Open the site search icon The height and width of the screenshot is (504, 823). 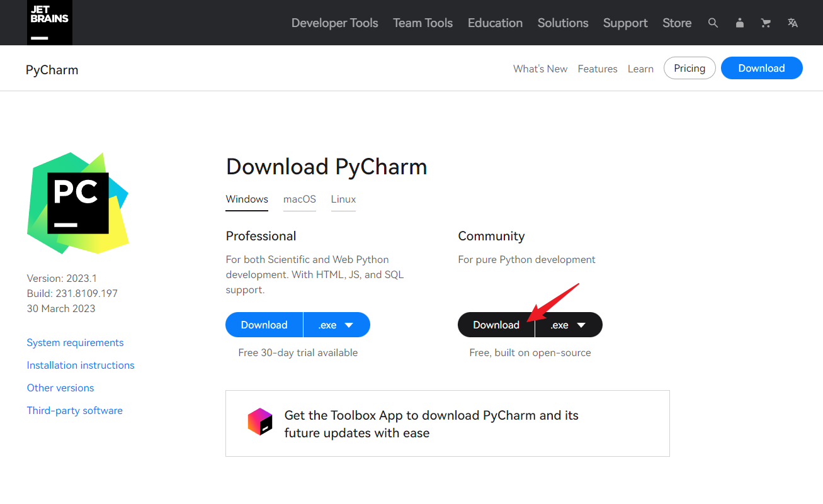(x=713, y=23)
